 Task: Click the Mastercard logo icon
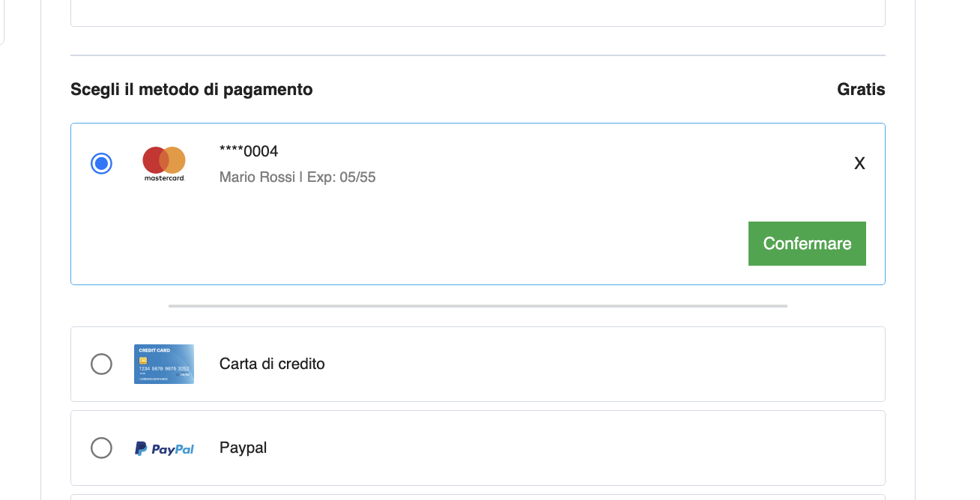(164, 164)
